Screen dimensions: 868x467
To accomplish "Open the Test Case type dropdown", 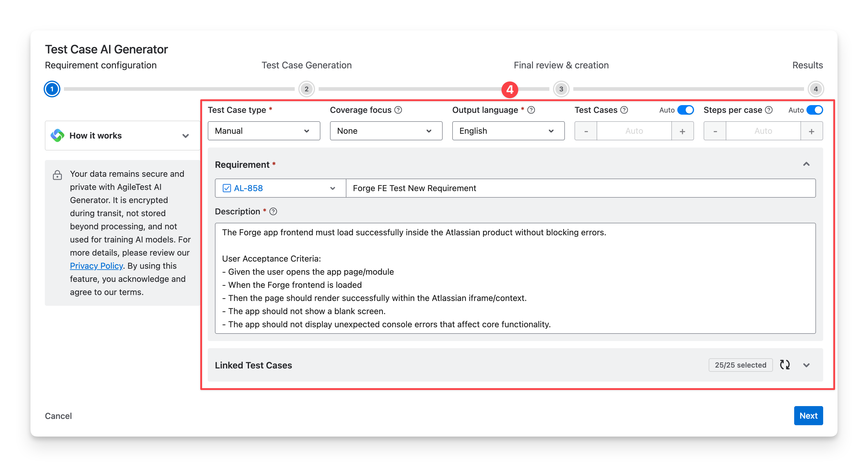I will (264, 131).
